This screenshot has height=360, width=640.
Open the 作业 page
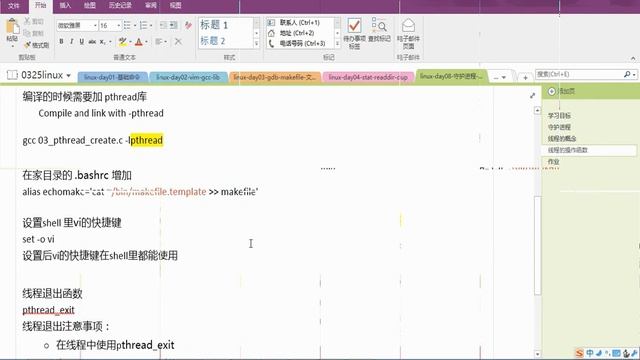tap(553, 162)
